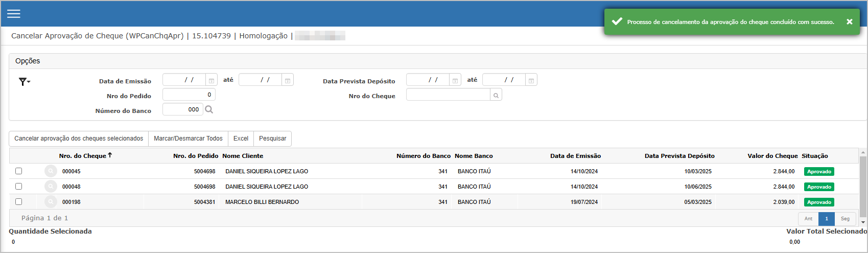Open calendar for Data de Emissão end date
The width and height of the screenshot is (868, 253).
288,81
